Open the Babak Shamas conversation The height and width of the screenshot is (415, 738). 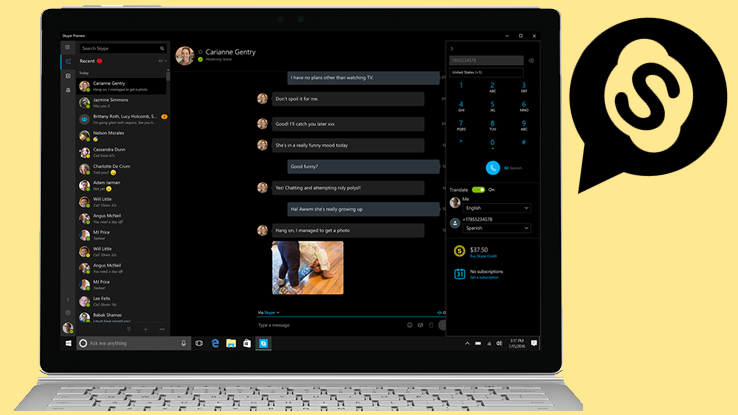pyautogui.click(x=121, y=317)
